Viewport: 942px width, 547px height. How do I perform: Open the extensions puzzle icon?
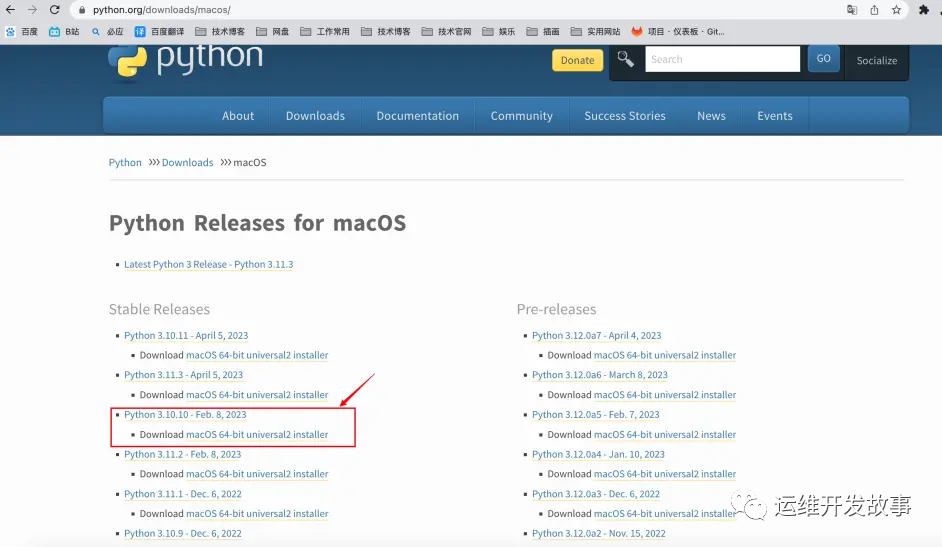(924, 10)
